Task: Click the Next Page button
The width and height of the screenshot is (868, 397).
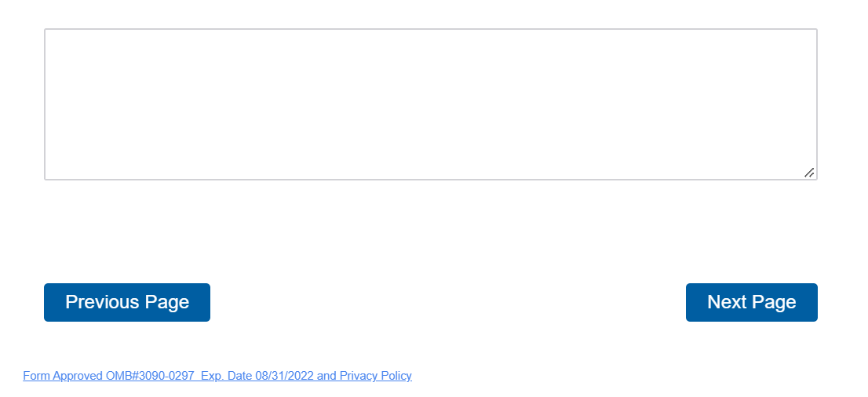Action: (751, 302)
